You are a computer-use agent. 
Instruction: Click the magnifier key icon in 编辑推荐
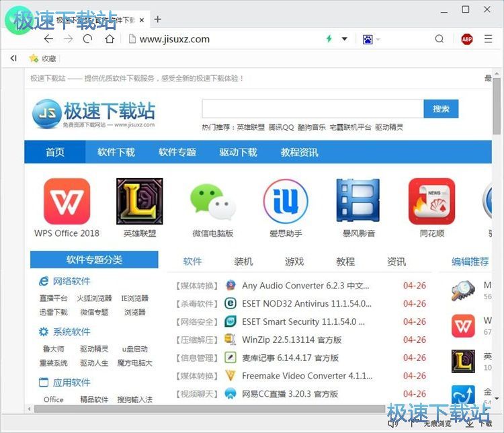tap(463, 290)
